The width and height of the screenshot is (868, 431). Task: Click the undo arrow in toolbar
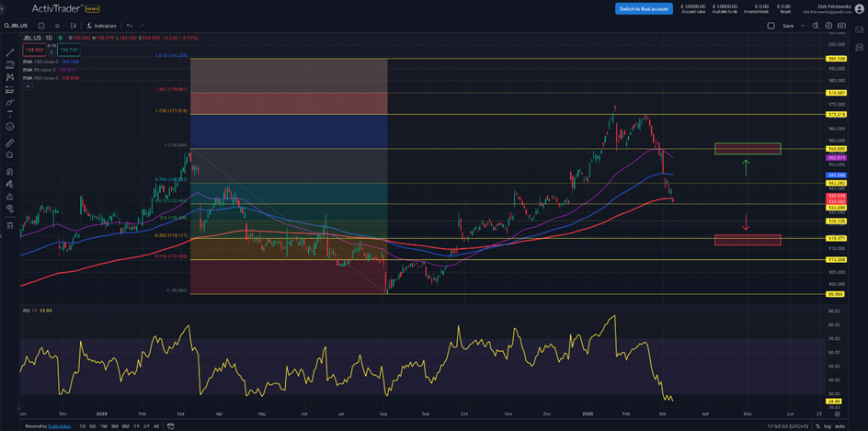pyautogui.click(x=130, y=26)
